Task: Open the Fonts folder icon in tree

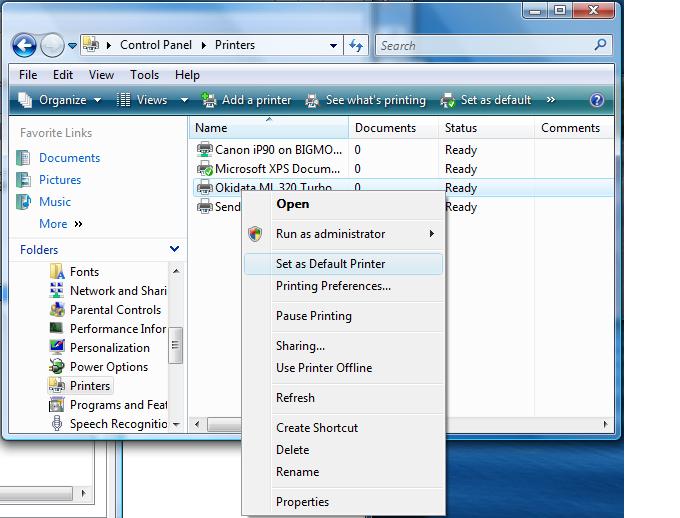Action: [57, 272]
